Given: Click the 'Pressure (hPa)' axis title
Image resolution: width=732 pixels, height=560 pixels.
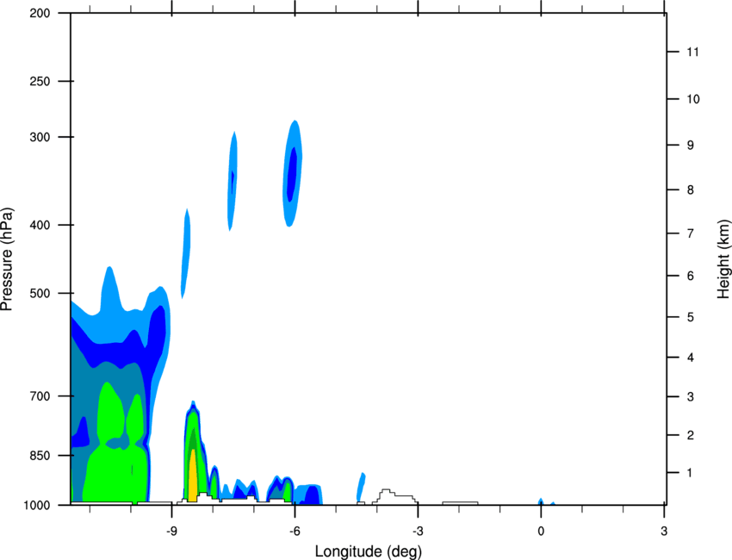Looking at the screenshot, I should click(7, 259).
